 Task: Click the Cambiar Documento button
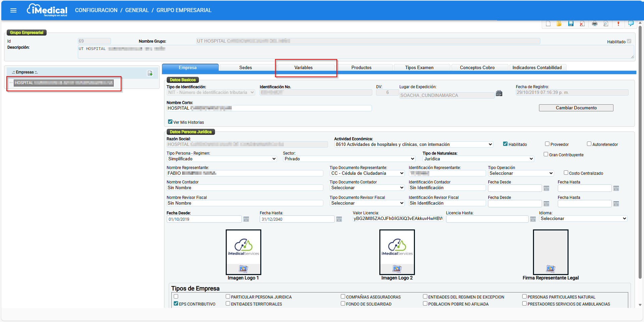click(x=576, y=108)
